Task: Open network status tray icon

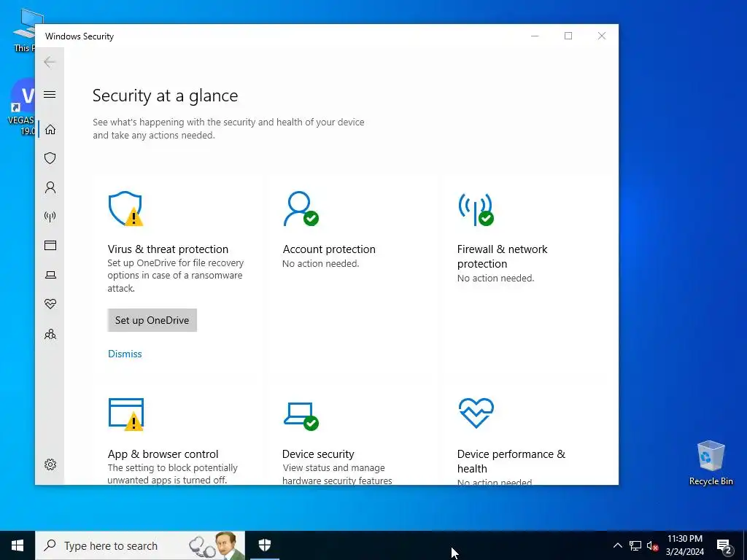Action: (x=635, y=545)
